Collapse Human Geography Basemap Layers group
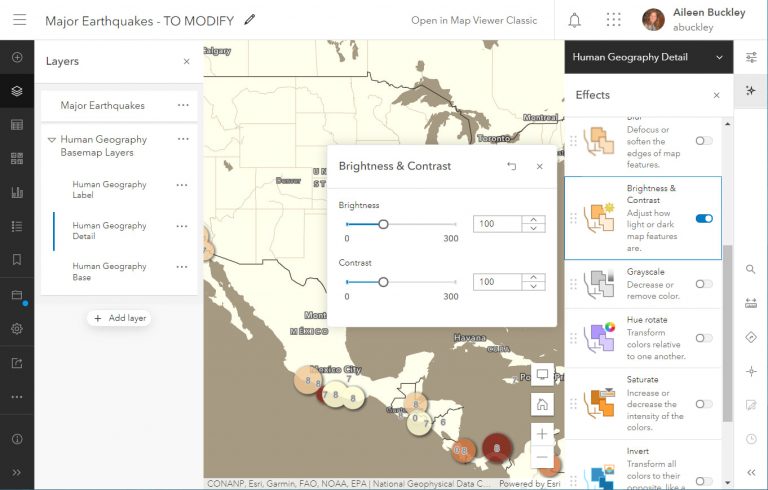Screen dimensions: 768x490 pyautogui.click(x=52, y=140)
